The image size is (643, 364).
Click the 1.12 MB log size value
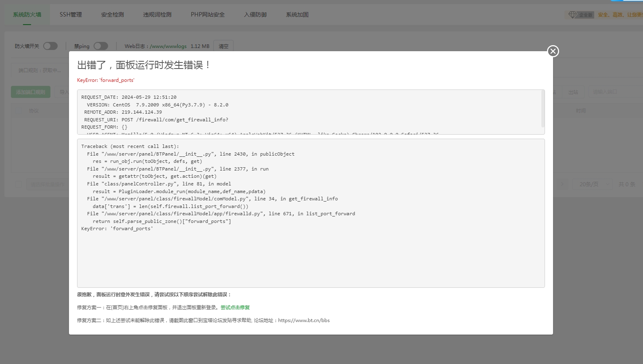(200, 46)
